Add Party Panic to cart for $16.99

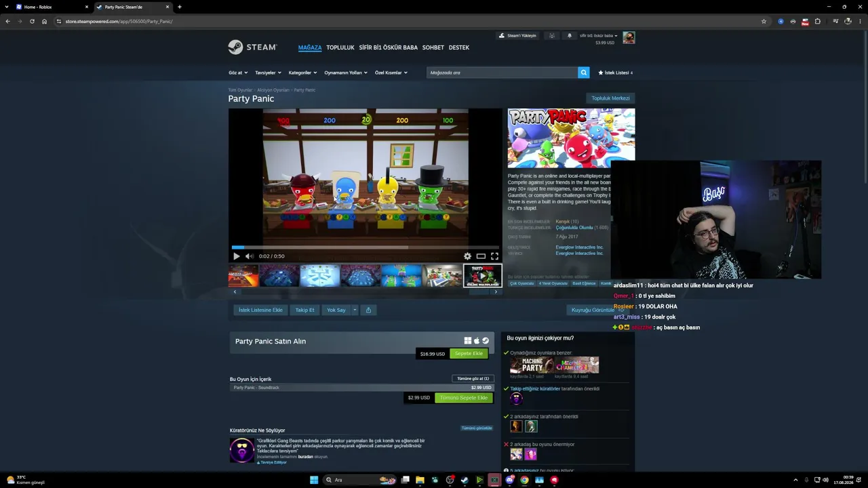coord(469,354)
